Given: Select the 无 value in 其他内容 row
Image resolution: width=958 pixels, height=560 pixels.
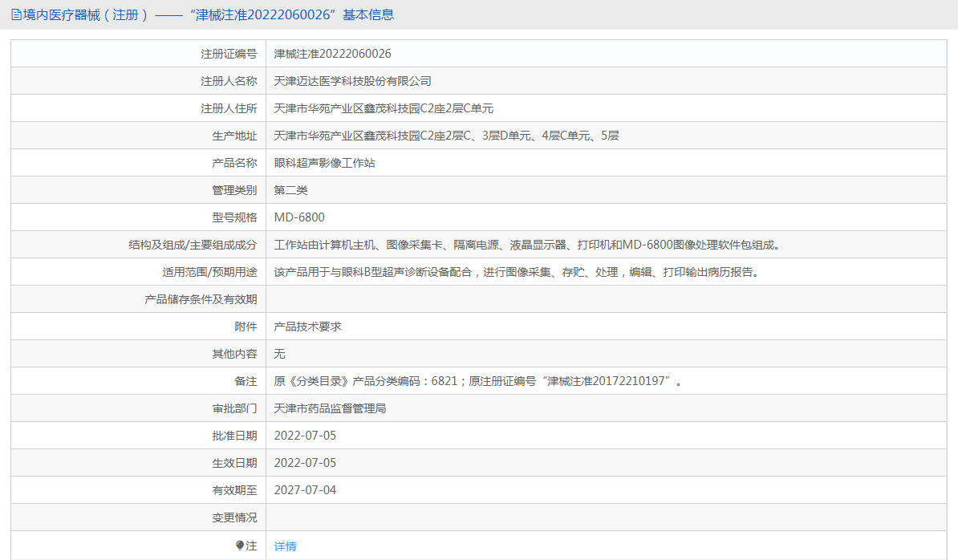Looking at the screenshot, I should coord(280,354).
